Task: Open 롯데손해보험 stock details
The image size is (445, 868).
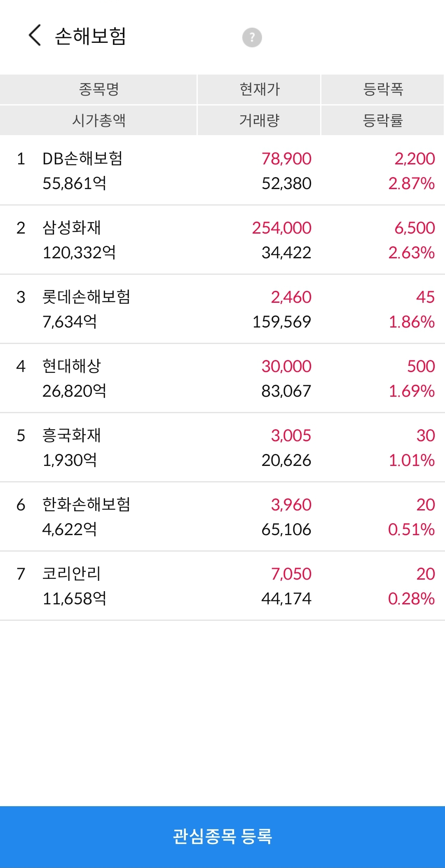Action: [x=222, y=309]
